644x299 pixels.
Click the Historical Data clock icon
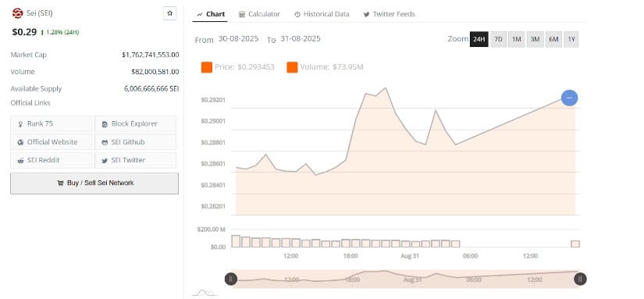[x=297, y=14]
